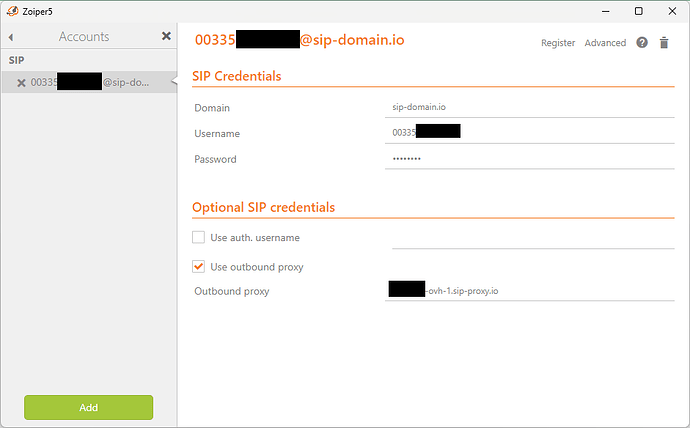
Task: Focus the Password field
Action: (529, 158)
